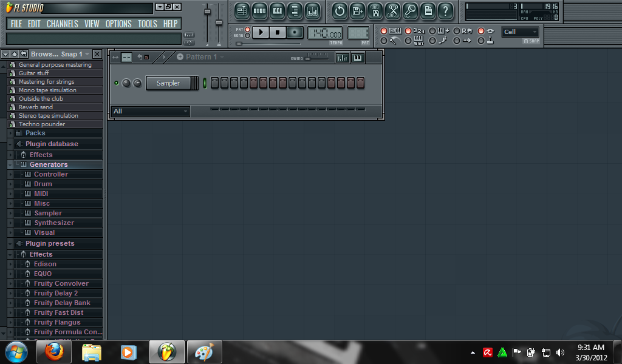The width and height of the screenshot is (622, 364).
Task: Open the CHANNELS menu
Action: [63, 24]
